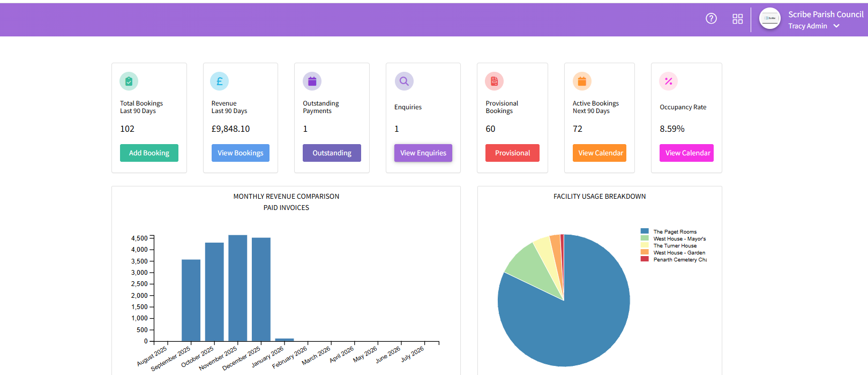Click the help question mark icon
Viewport: 868px width, 375px height.
pos(711,19)
